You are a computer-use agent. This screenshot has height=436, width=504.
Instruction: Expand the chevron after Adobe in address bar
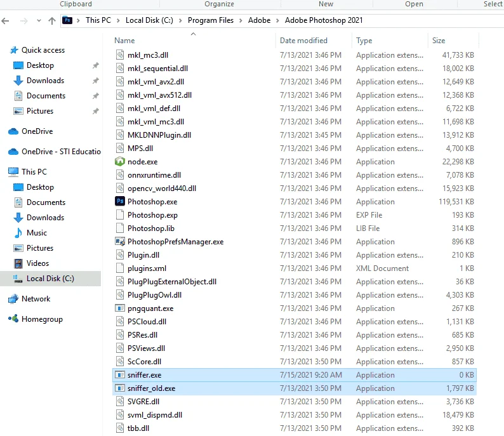pos(278,20)
